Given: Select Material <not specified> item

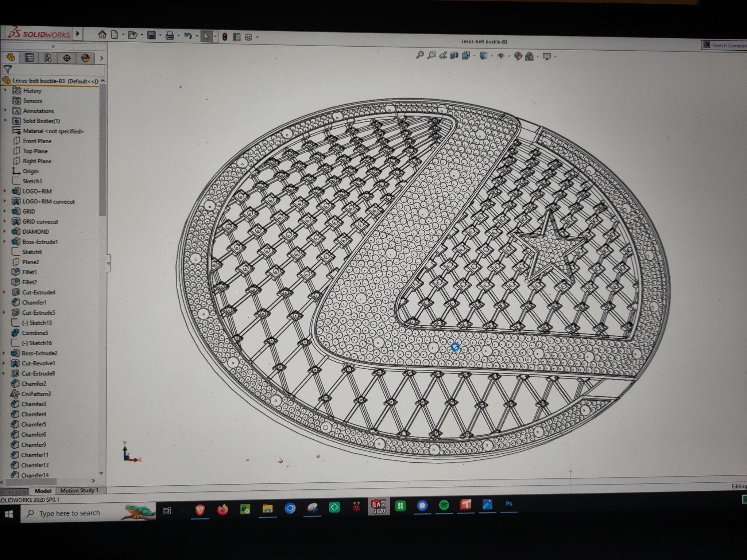Looking at the screenshot, I should click(x=48, y=131).
